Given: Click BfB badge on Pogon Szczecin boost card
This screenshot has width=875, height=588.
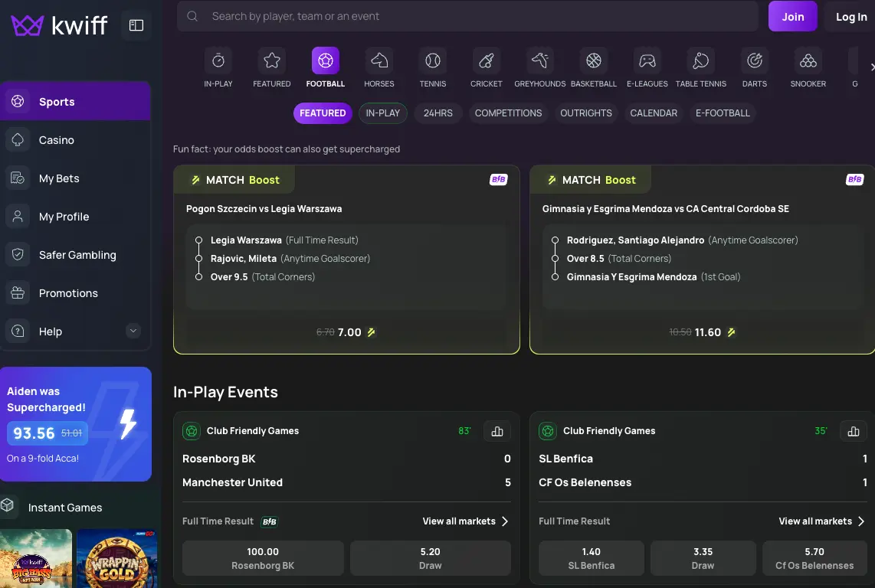Looking at the screenshot, I should point(498,180).
